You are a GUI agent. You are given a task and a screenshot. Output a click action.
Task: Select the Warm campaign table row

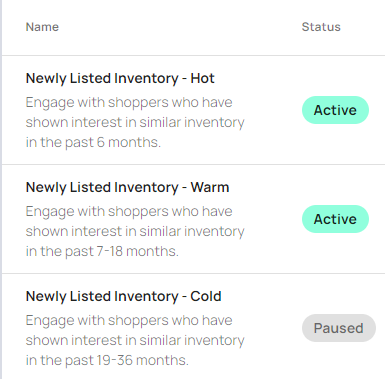193,219
